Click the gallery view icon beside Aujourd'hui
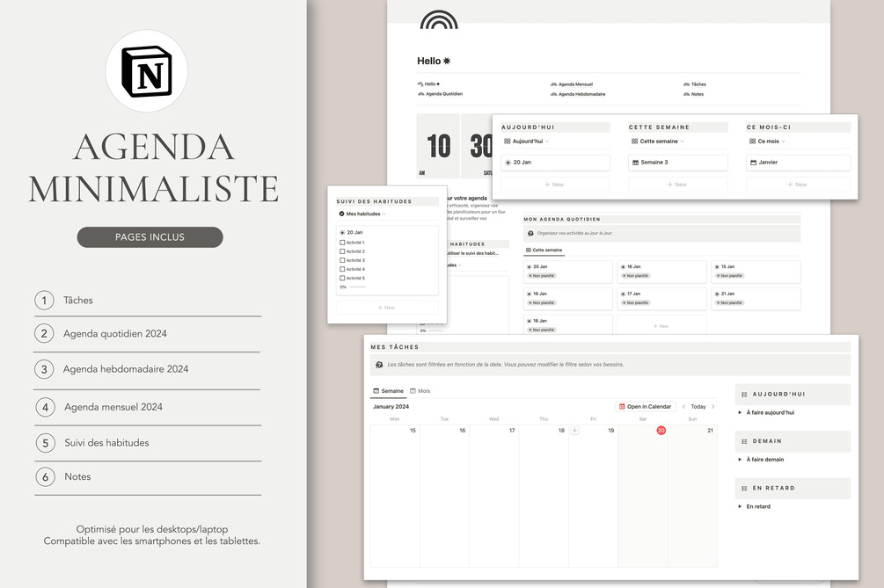 (508, 142)
